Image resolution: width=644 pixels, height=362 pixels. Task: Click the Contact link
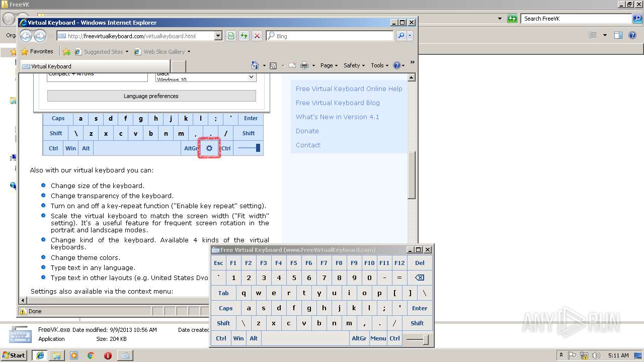click(x=308, y=145)
